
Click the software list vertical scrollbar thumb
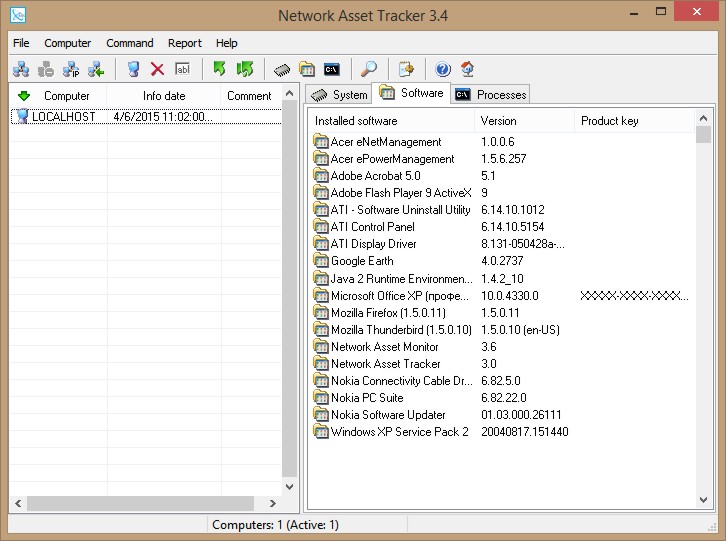[x=703, y=135]
